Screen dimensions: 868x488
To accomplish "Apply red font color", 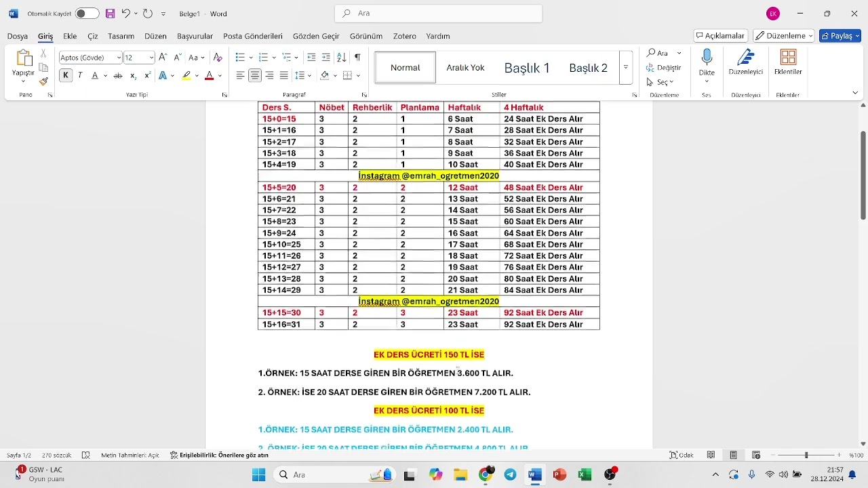I will [x=209, y=76].
